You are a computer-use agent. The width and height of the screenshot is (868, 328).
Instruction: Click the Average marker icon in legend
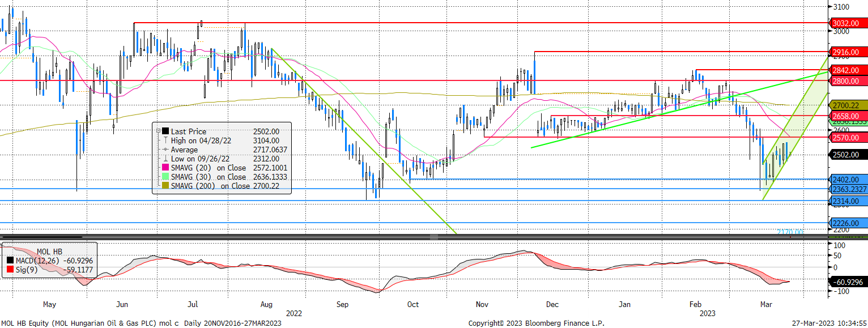165,150
